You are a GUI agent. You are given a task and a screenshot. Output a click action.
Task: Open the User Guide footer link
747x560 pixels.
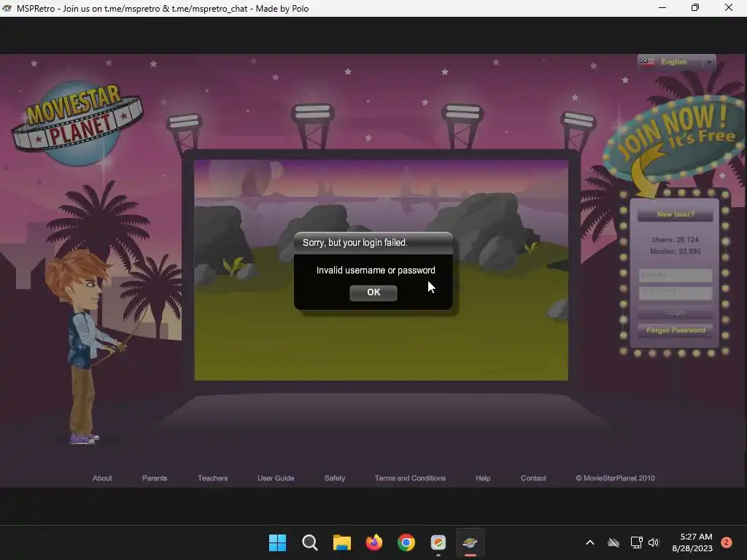coord(275,478)
